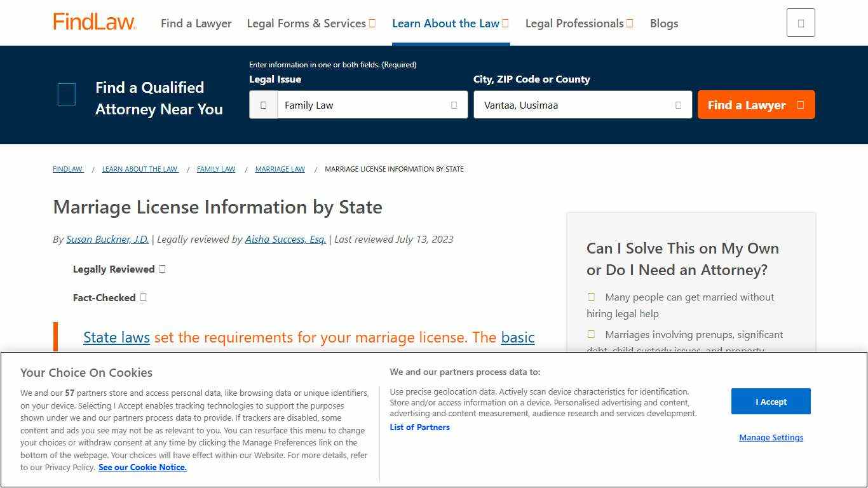This screenshot has width=868, height=488.
Task: Open the Manage Settings link
Action: pos(771,438)
